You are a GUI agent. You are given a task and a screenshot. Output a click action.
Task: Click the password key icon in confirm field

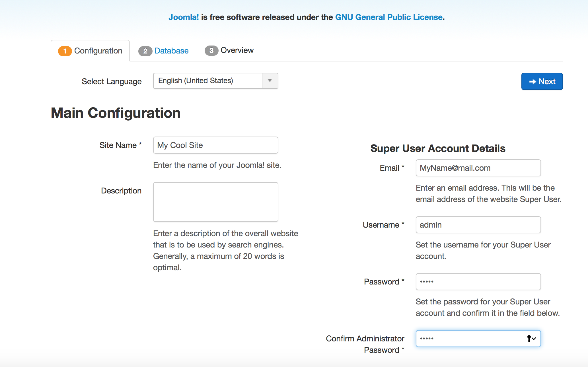tap(531, 338)
